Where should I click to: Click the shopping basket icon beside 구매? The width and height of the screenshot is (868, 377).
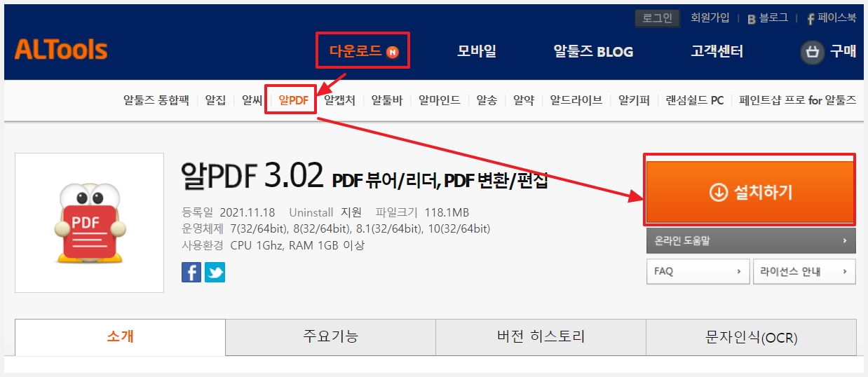coord(813,52)
